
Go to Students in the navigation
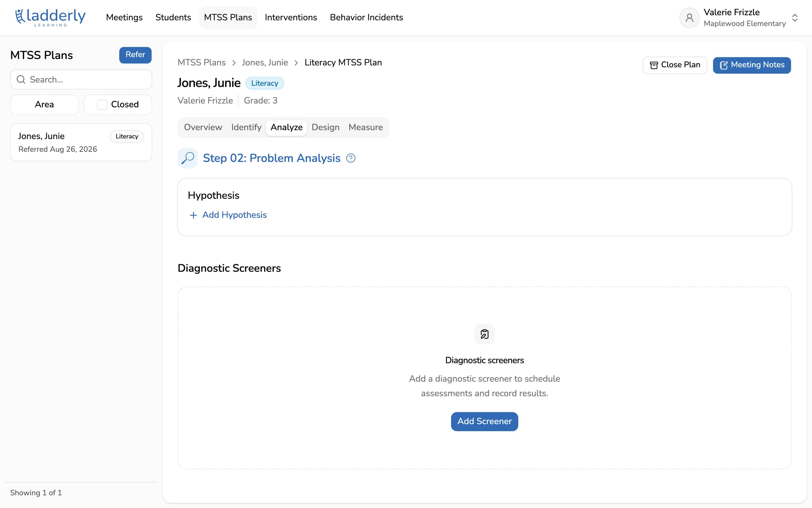pos(173,18)
